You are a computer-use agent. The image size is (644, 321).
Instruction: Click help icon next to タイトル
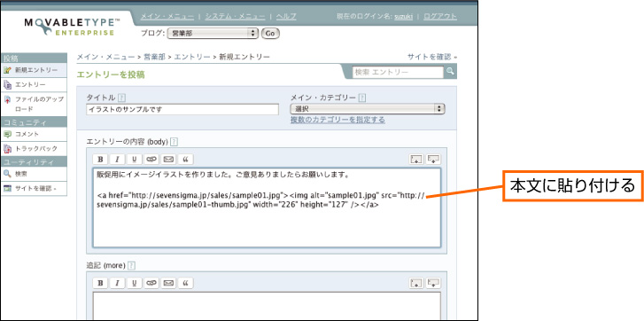pos(121,98)
